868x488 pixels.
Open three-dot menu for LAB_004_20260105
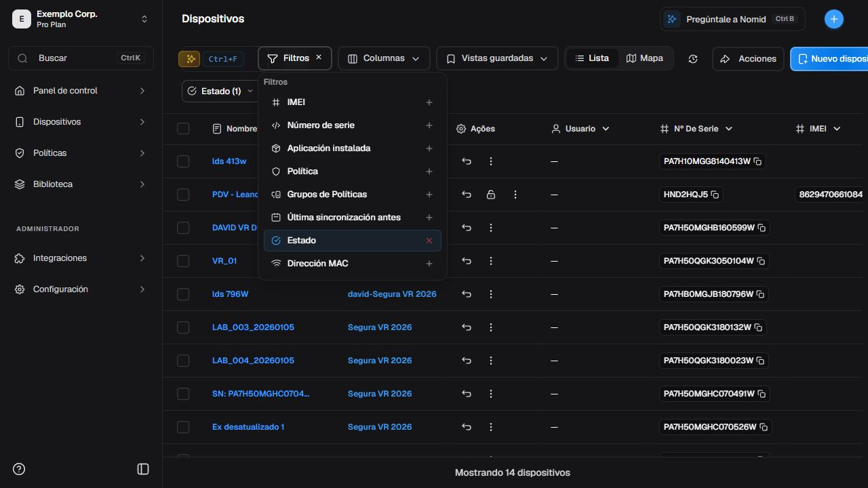pyautogui.click(x=491, y=361)
